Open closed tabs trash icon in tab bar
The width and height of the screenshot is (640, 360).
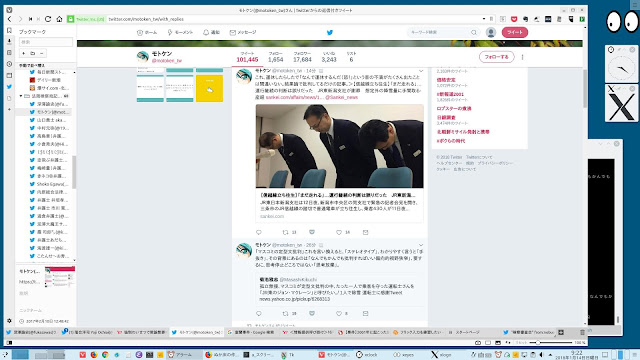582,332
